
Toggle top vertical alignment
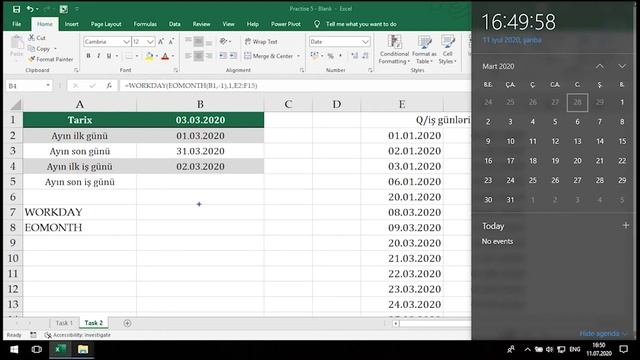tap(188, 41)
